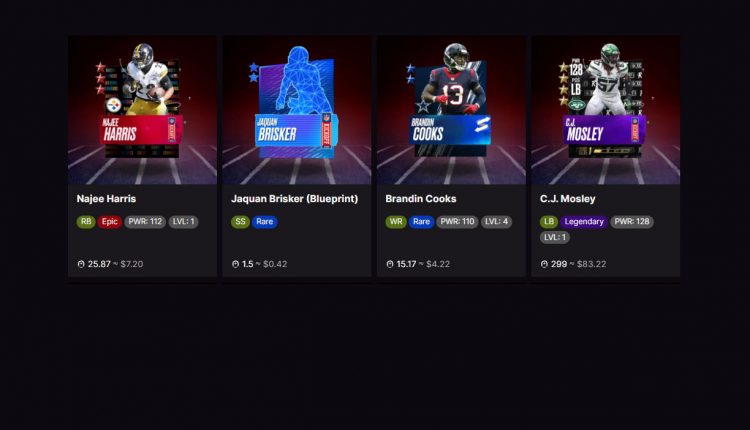Viewport: 750px width, 430px height.
Task: Click the coin icon beside 299 price
Action: [544, 264]
